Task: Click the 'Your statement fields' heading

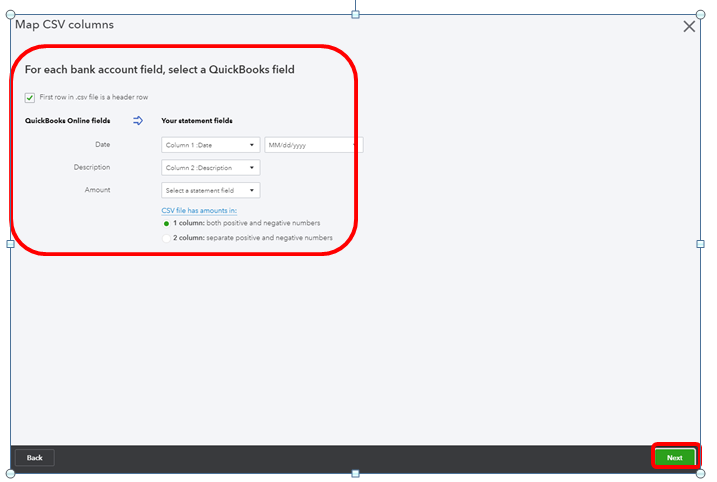Action: click(x=197, y=121)
